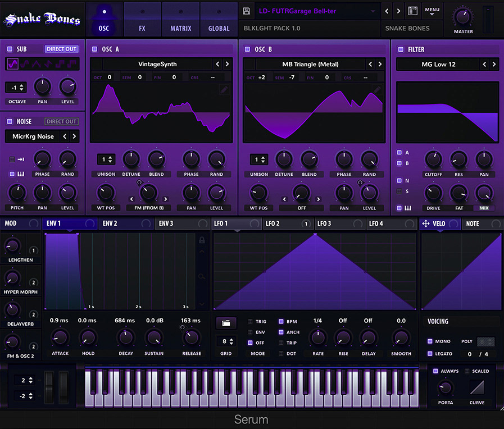Toggle the FILTER enable switch
The image size is (504, 429).
pos(401,49)
